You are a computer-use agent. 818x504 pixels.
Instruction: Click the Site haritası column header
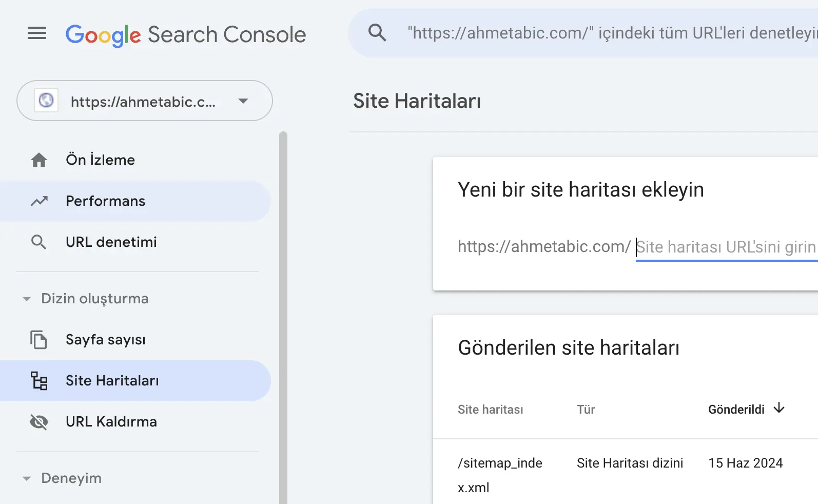491,410
